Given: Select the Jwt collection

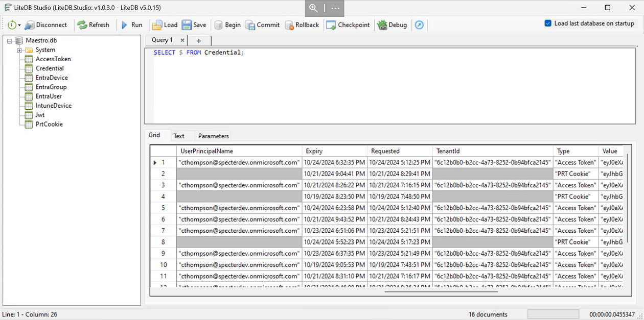Looking at the screenshot, I should click(x=40, y=115).
